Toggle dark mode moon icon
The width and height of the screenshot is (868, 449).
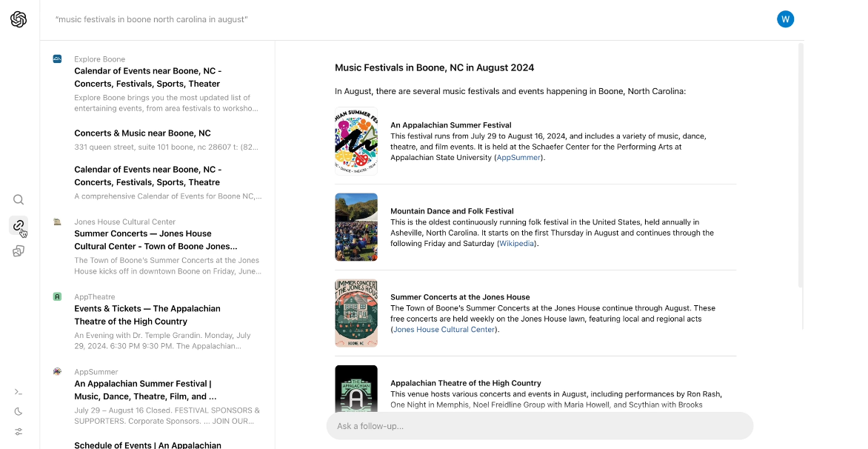click(19, 412)
